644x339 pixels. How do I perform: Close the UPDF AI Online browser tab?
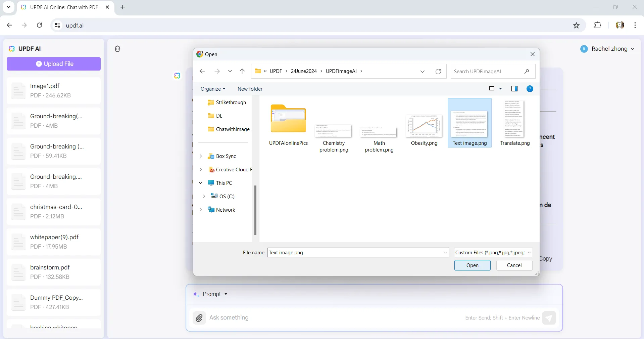[107, 7]
